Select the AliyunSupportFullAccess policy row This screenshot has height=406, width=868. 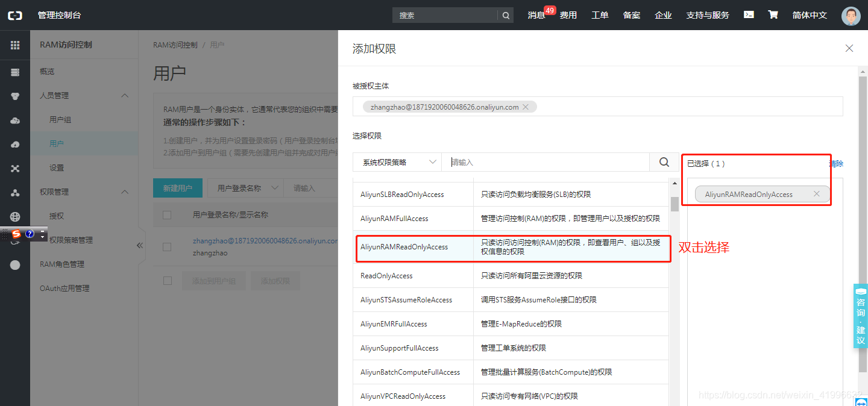(x=511, y=348)
